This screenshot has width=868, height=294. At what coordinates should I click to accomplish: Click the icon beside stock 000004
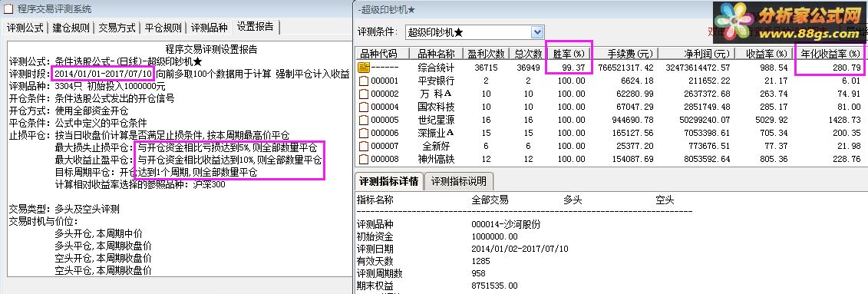pos(364,107)
